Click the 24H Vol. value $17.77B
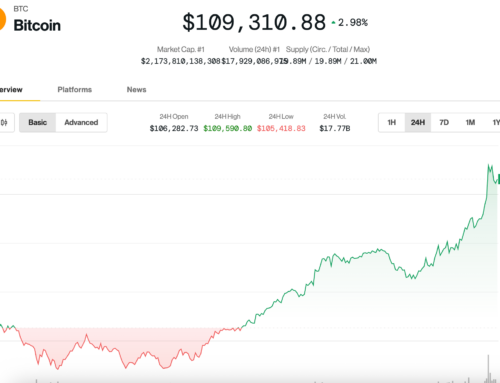Viewport: 500px width, 383px height. (335, 128)
